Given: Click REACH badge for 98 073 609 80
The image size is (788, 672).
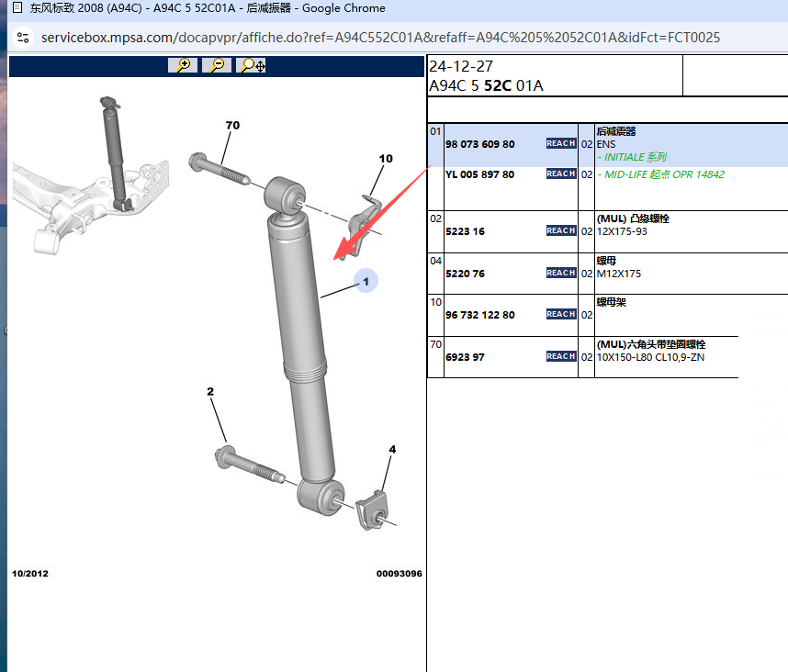Looking at the screenshot, I should point(561,143).
